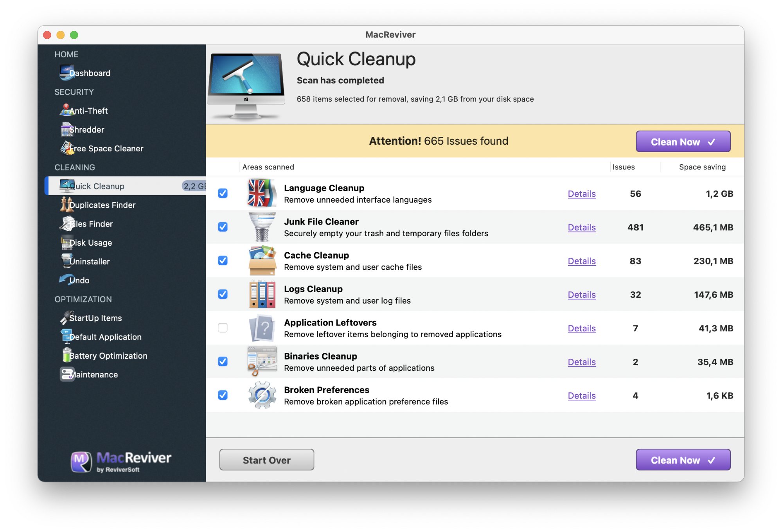Click the Application Leftovers question-mark icon

(262, 328)
